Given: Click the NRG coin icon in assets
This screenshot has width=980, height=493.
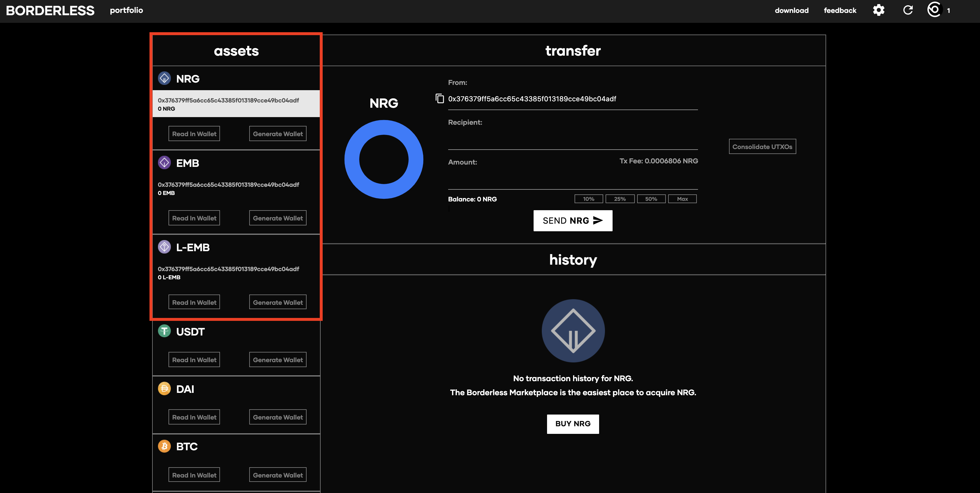Looking at the screenshot, I should 164,78.
